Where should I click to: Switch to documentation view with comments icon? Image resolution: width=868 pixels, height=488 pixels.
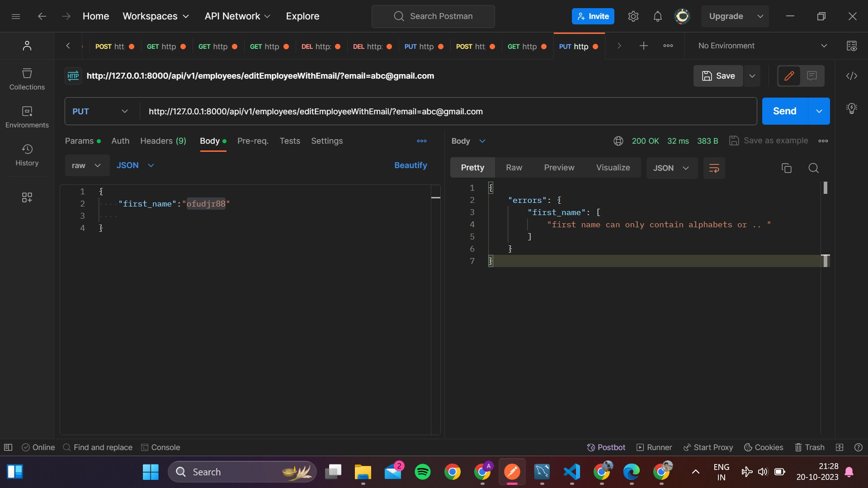point(812,75)
